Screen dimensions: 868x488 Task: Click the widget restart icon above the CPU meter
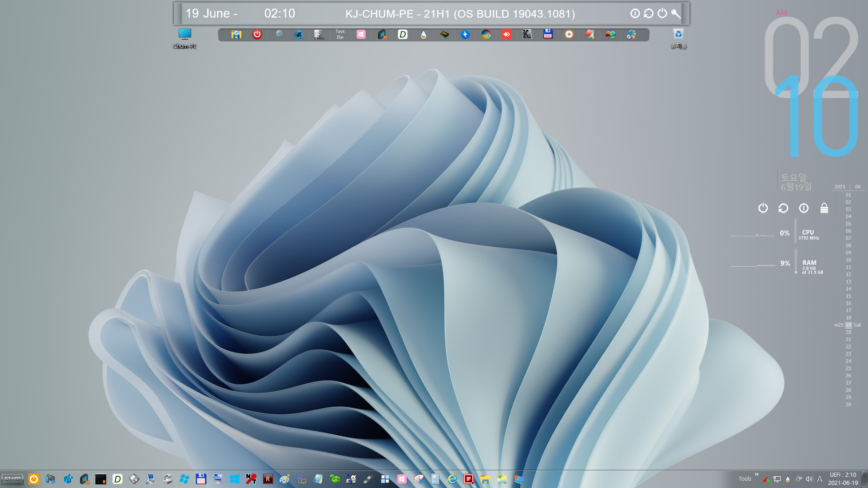pyautogui.click(x=783, y=208)
